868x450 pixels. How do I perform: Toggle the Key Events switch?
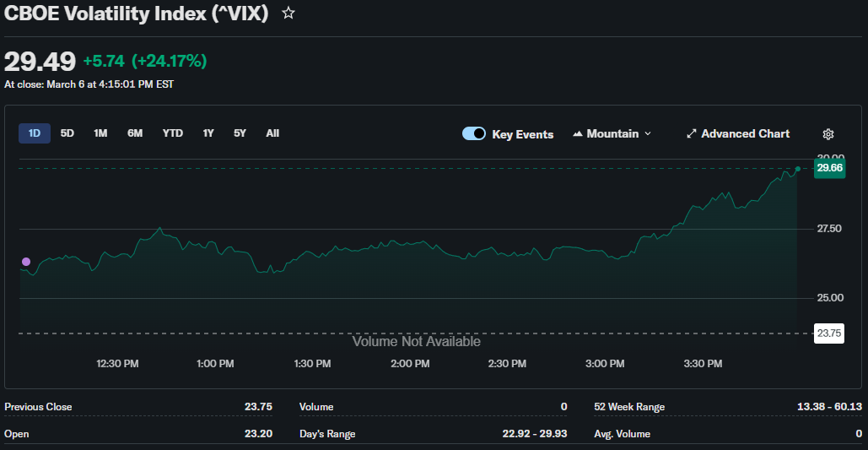pos(474,134)
